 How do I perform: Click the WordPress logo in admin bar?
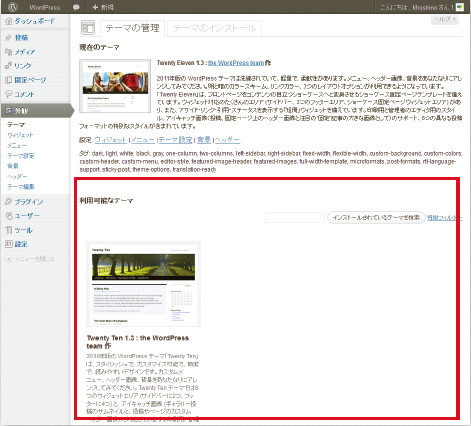pyautogui.click(x=12, y=7)
